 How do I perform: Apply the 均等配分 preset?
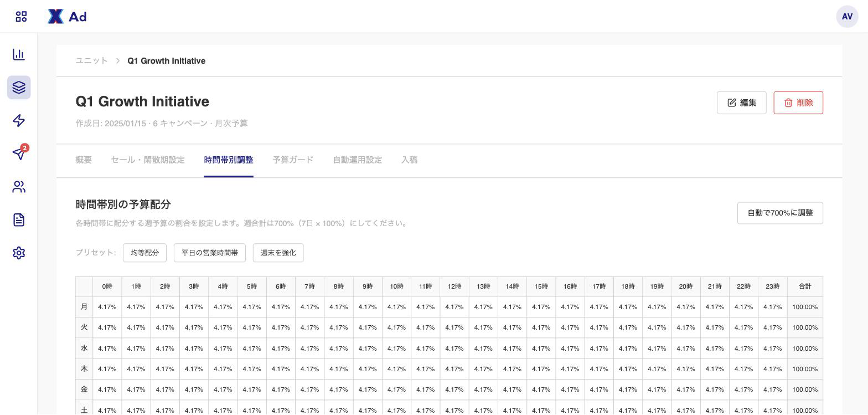(144, 253)
